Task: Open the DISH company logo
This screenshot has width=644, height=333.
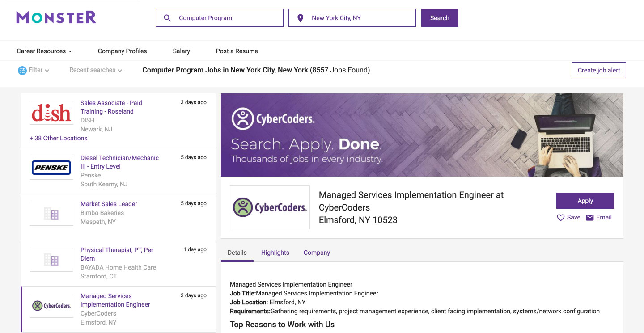Action: [51, 113]
